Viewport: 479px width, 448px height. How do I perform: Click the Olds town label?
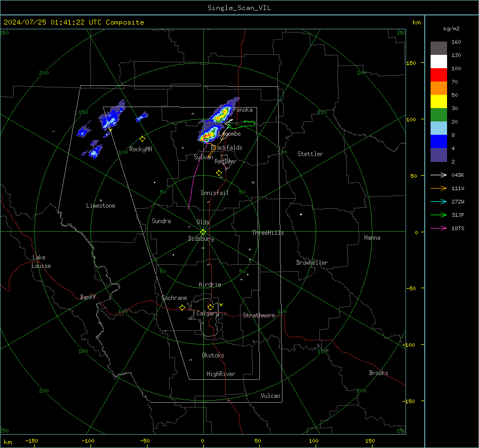click(203, 222)
